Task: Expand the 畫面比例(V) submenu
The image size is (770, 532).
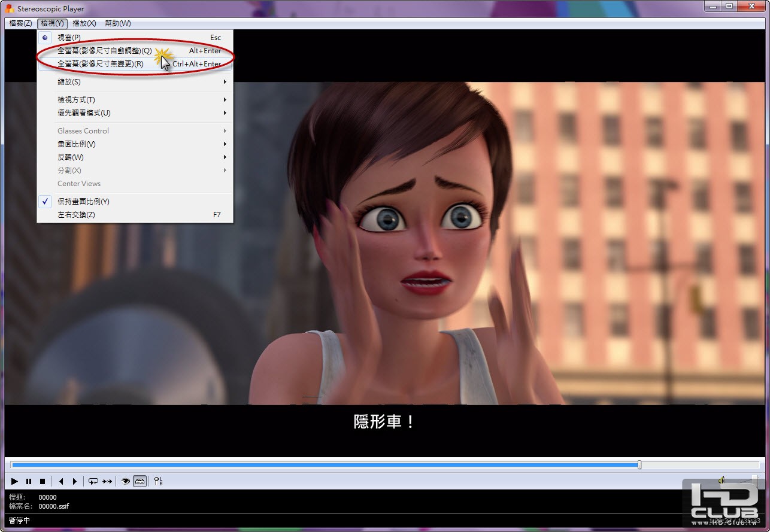Action: coord(135,144)
